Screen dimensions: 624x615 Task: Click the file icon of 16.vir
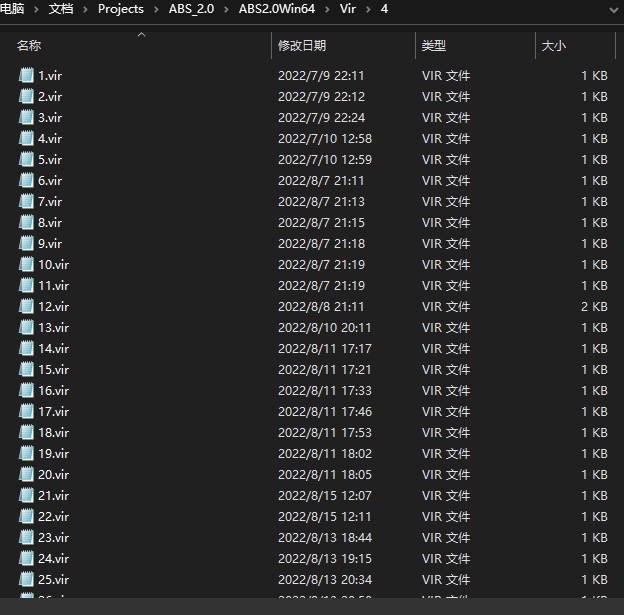pos(26,390)
